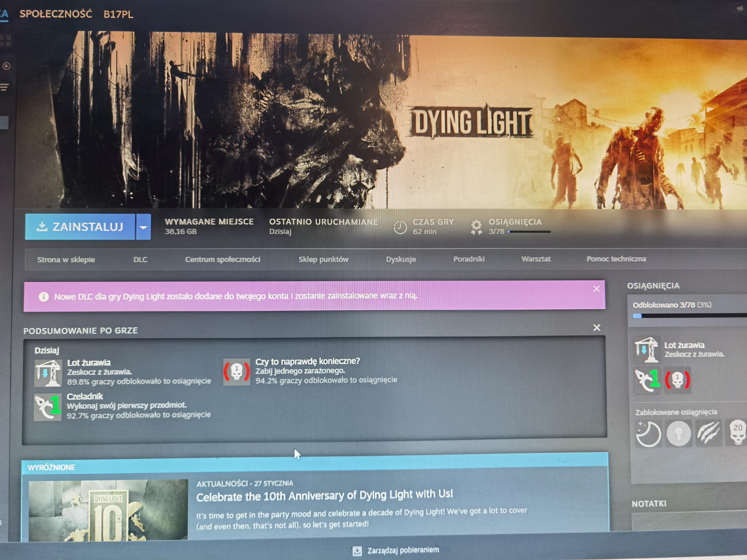747x560 pixels.
Task: Click Czy to naprawdę konieczne? title
Action: [307, 361]
